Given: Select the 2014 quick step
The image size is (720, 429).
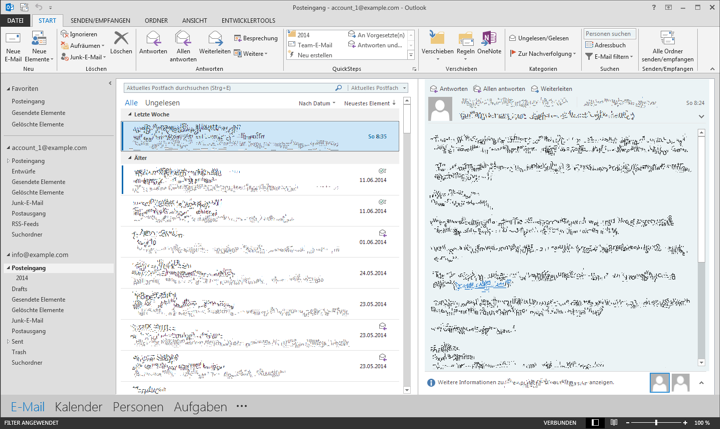Looking at the screenshot, I should pyautogui.click(x=298, y=35).
